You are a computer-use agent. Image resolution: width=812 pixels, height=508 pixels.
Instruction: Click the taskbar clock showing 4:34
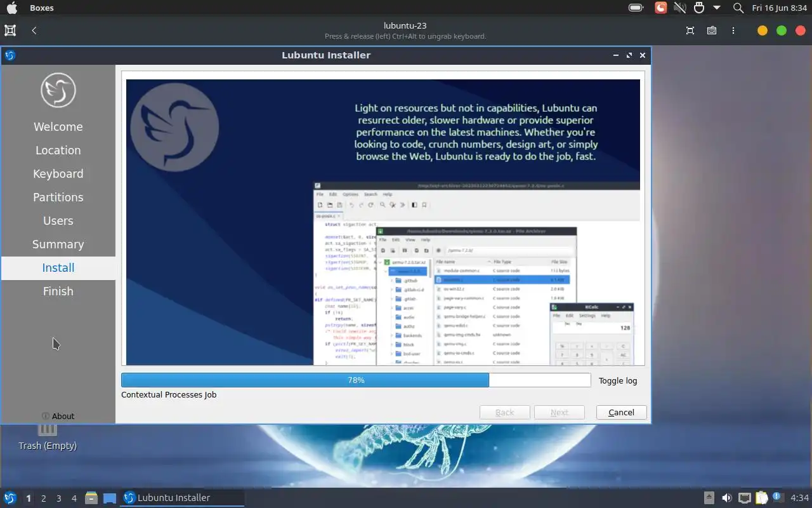(x=799, y=498)
